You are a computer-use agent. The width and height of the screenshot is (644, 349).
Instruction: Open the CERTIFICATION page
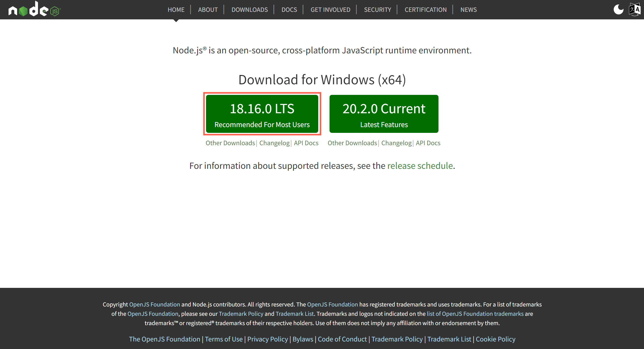pos(426,10)
